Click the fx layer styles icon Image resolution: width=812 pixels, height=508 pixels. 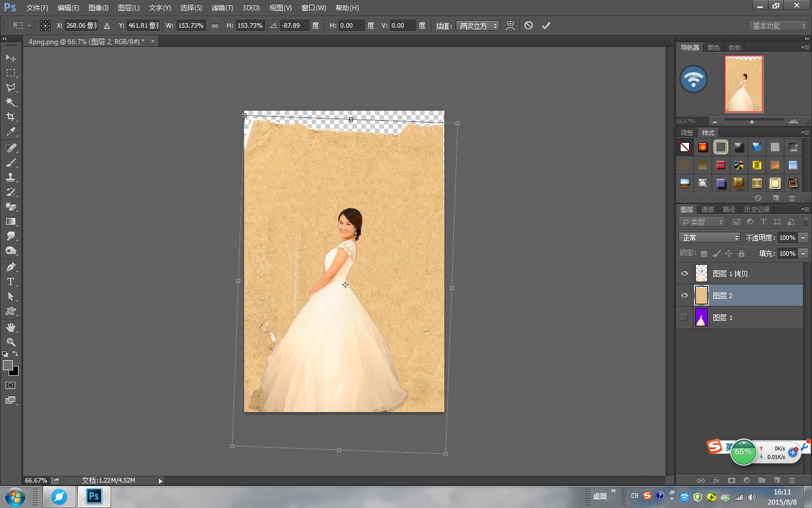click(x=716, y=480)
